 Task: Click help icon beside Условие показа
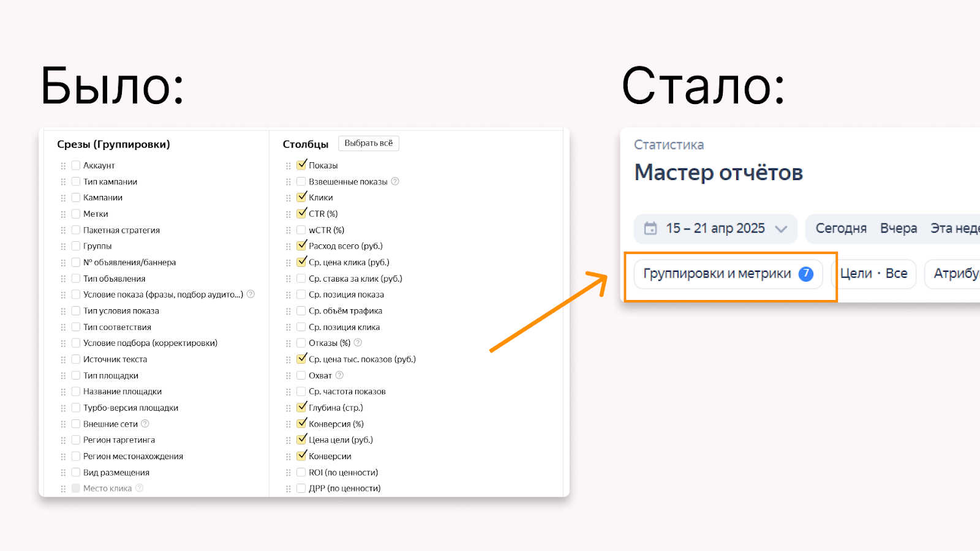tap(251, 294)
